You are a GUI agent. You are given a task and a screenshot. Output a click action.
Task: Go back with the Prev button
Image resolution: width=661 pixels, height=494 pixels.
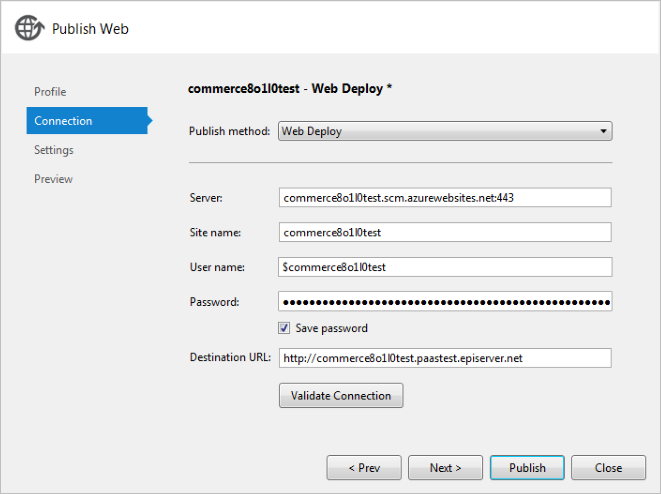point(364,467)
